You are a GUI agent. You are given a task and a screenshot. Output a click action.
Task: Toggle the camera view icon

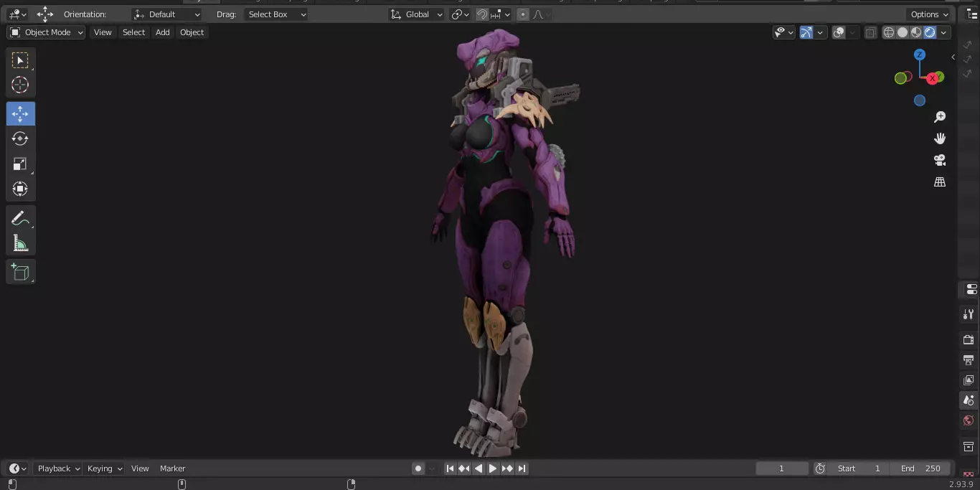click(x=940, y=160)
